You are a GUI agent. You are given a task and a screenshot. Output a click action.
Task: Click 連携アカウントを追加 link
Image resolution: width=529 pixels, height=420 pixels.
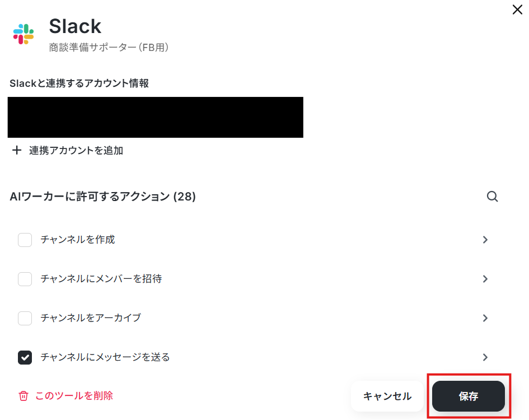click(x=76, y=150)
